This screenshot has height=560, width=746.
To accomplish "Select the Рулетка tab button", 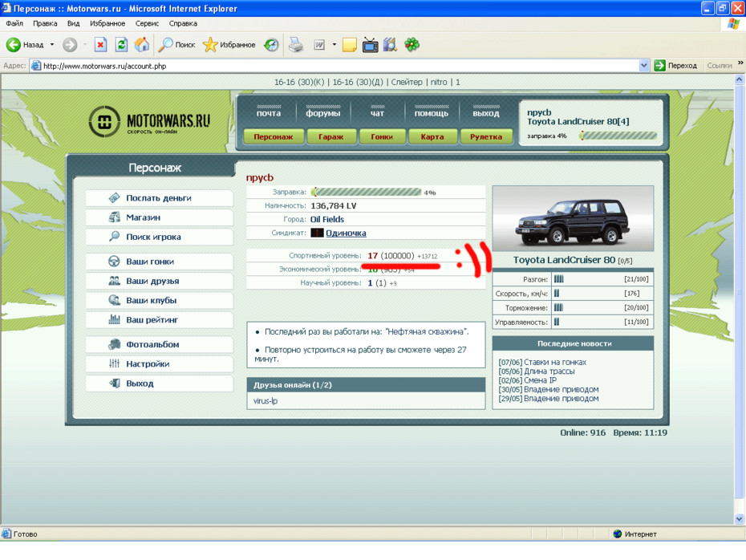I will 486,136.
